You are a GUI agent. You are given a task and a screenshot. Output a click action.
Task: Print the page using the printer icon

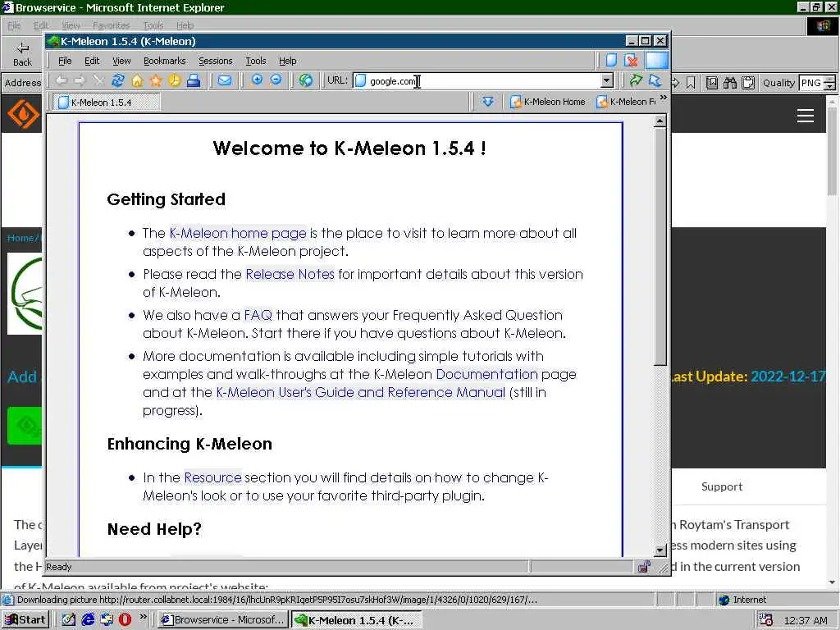click(x=194, y=81)
